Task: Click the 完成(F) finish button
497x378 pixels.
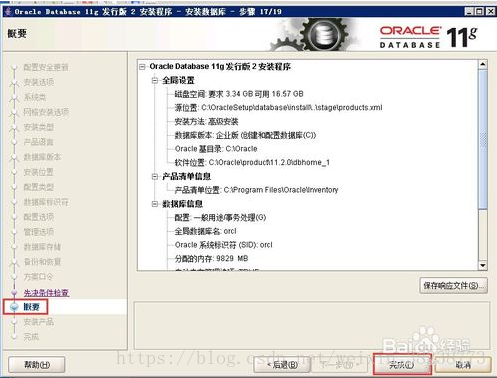Action: click(402, 365)
